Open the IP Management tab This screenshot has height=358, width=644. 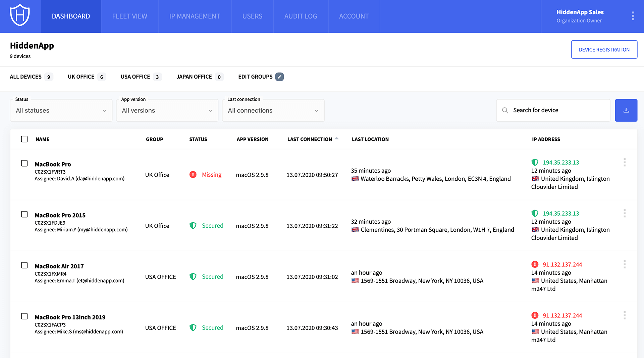pyautogui.click(x=195, y=16)
